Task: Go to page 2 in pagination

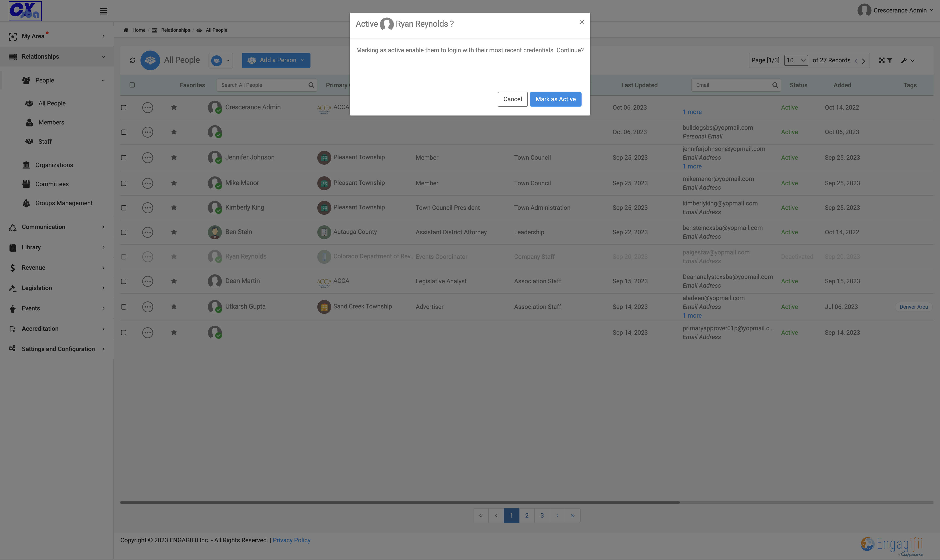Action: [x=527, y=515]
